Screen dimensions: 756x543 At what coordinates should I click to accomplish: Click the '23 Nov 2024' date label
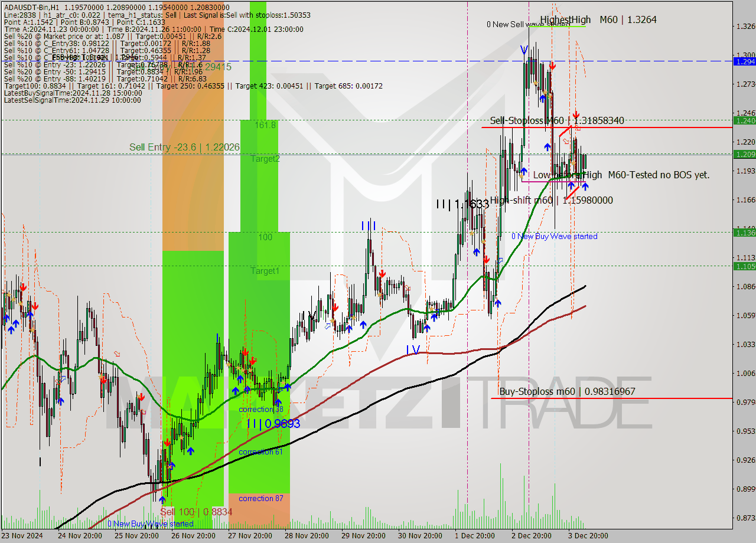click(22, 536)
